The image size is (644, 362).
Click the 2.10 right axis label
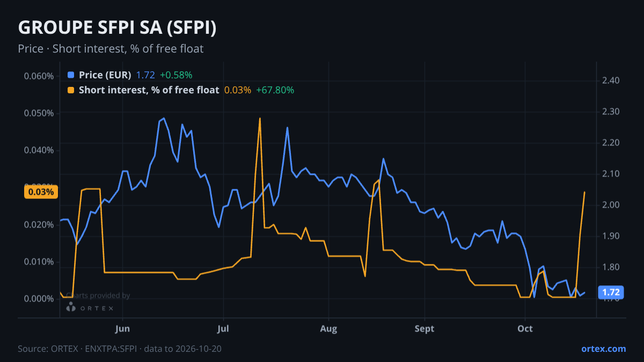coord(611,174)
